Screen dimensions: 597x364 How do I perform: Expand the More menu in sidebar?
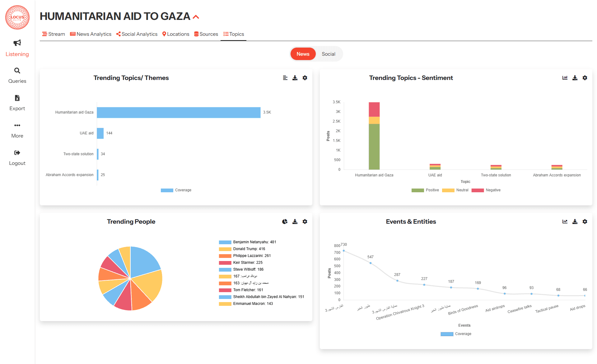[17, 125]
